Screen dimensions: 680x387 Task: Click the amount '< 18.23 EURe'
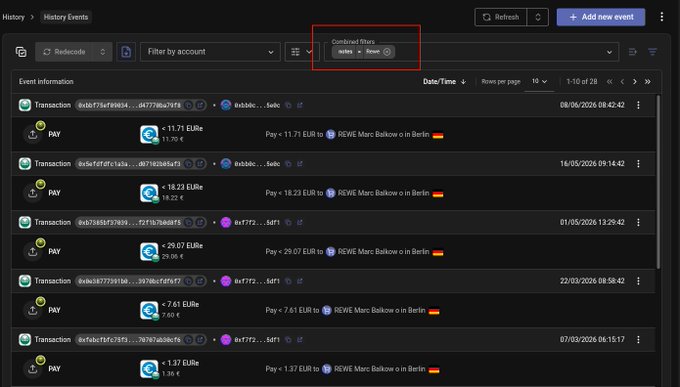182,187
